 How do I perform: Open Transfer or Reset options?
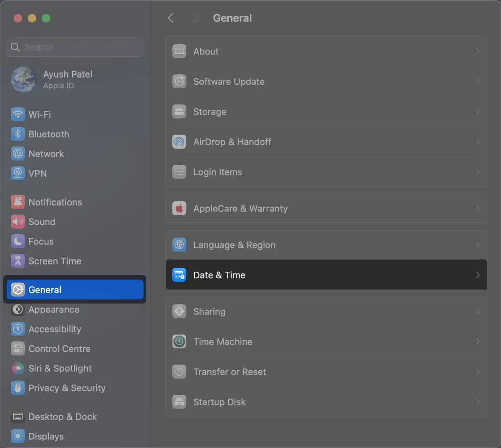(x=326, y=372)
